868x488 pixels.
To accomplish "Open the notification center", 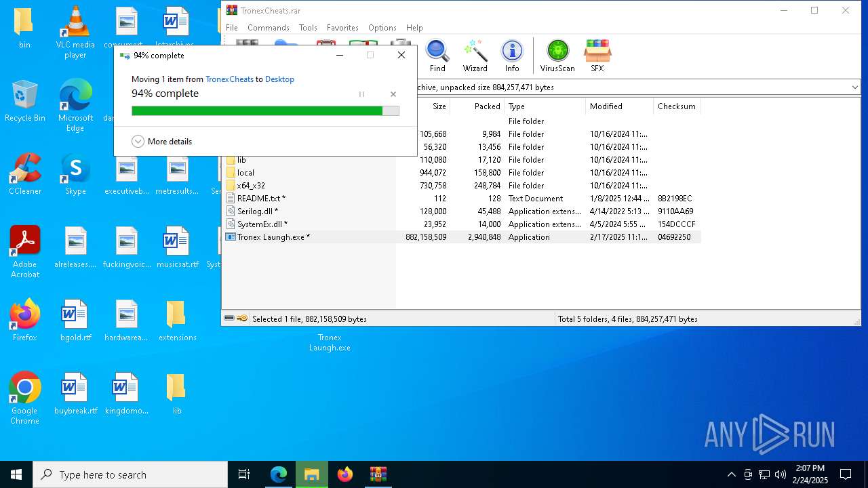I will pyautogui.click(x=846, y=474).
